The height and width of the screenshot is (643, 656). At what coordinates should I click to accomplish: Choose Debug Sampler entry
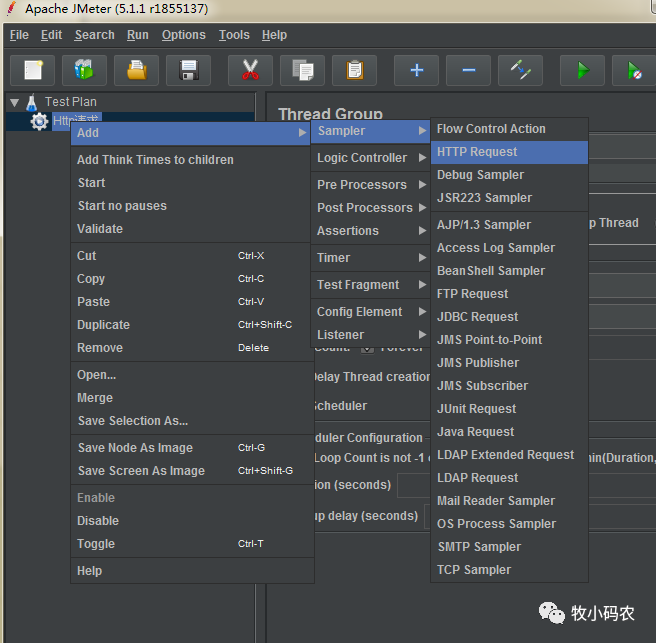tap(509, 175)
